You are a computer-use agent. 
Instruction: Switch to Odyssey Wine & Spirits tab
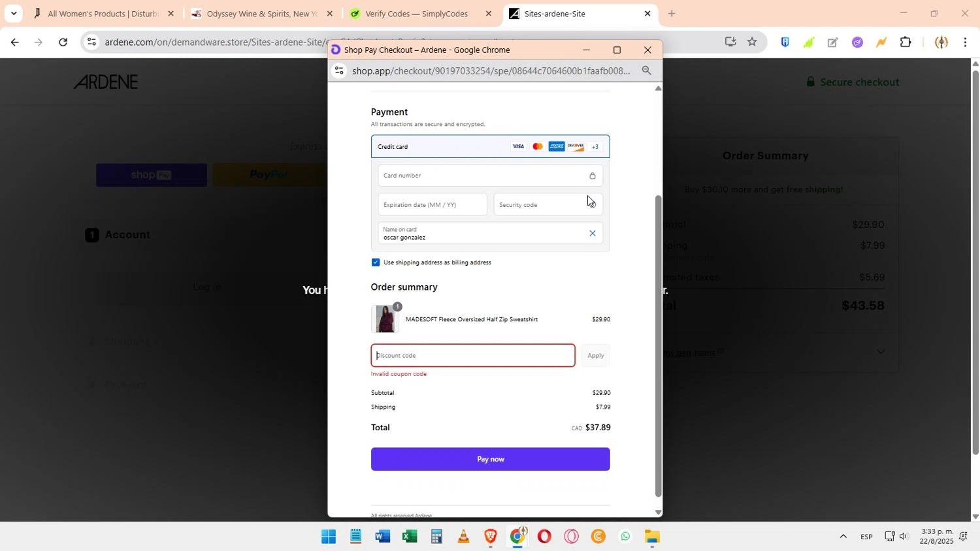click(x=262, y=14)
